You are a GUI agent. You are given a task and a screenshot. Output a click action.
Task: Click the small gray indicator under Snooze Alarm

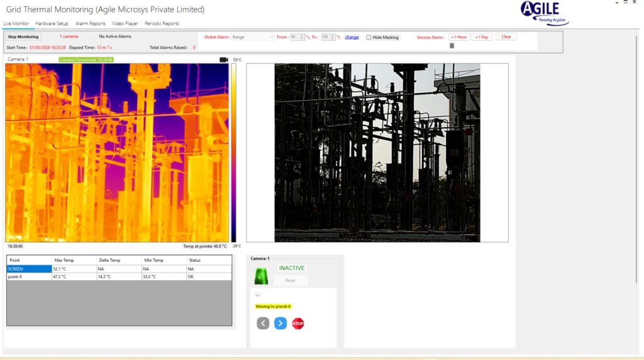pos(452,45)
